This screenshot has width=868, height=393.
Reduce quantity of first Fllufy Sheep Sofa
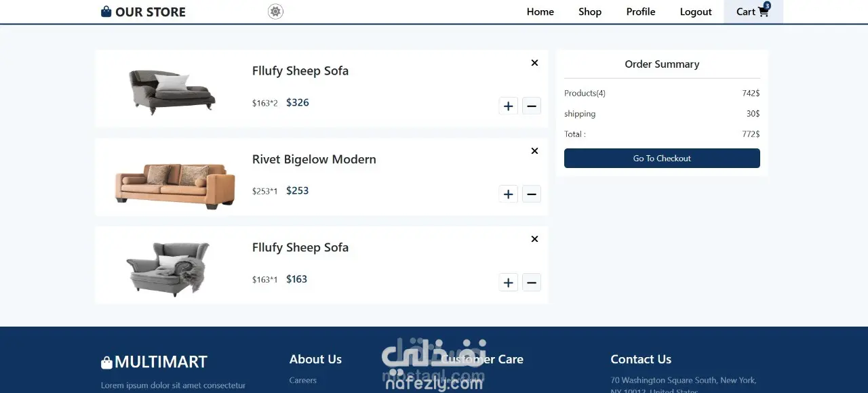[x=532, y=106]
